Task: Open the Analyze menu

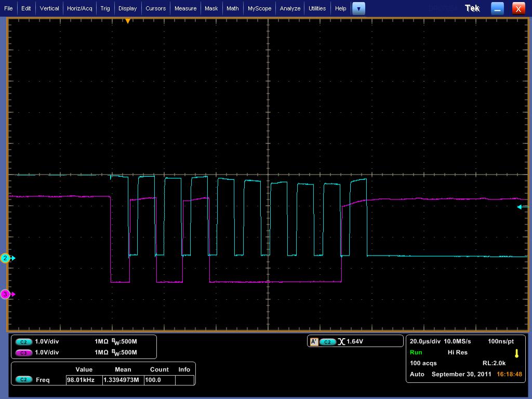Action: 290,8
